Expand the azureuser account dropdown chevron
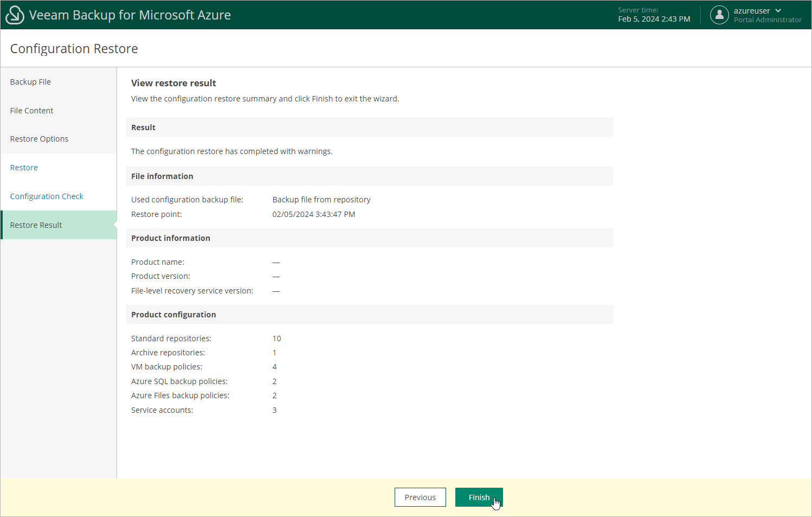The width and height of the screenshot is (812, 517). [778, 11]
